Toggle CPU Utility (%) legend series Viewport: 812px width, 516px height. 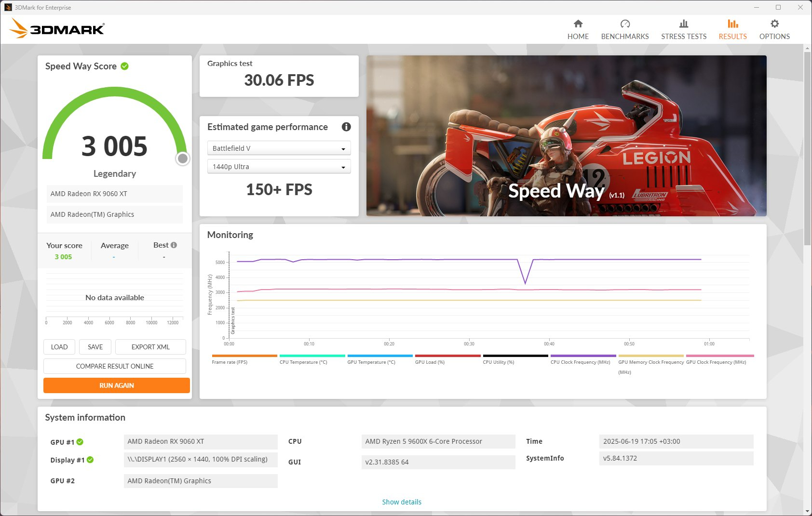[x=515, y=359]
